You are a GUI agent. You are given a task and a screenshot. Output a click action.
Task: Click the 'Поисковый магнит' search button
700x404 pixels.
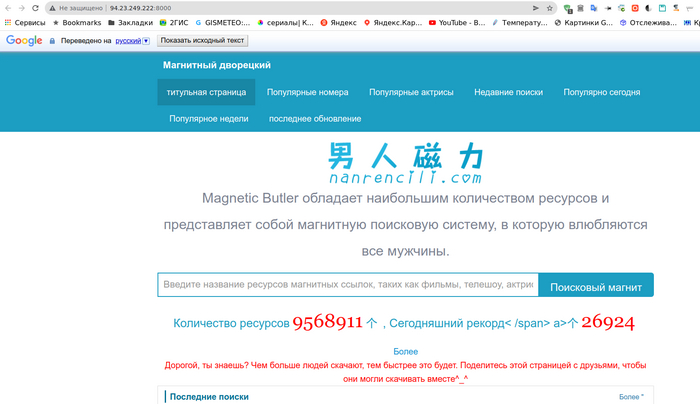(x=596, y=285)
